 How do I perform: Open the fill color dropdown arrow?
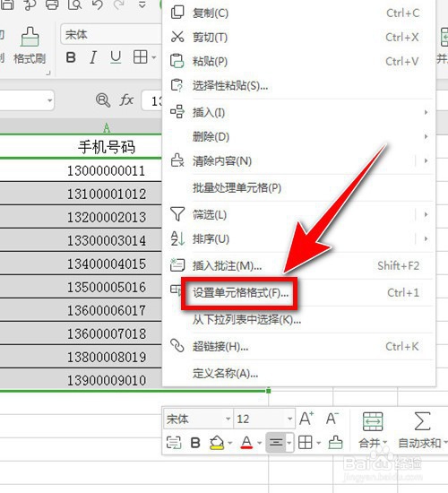coord(230,443)
